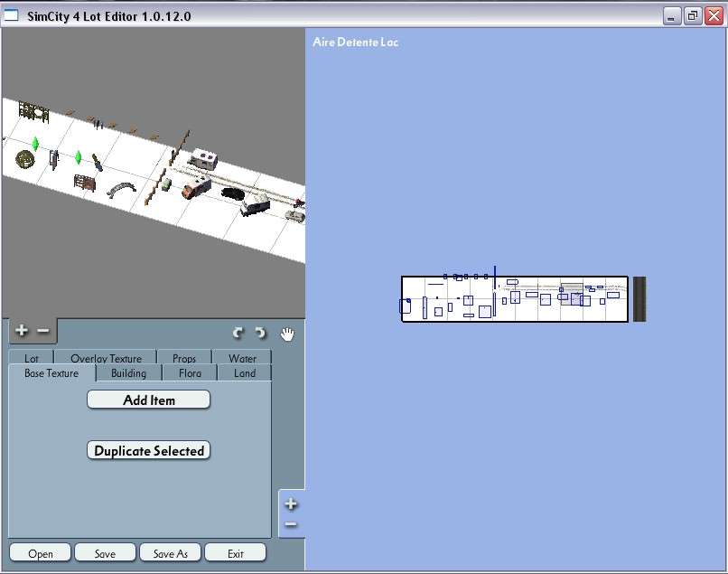
Task: Open the Flora tab
Action: [x=190, y=373]
